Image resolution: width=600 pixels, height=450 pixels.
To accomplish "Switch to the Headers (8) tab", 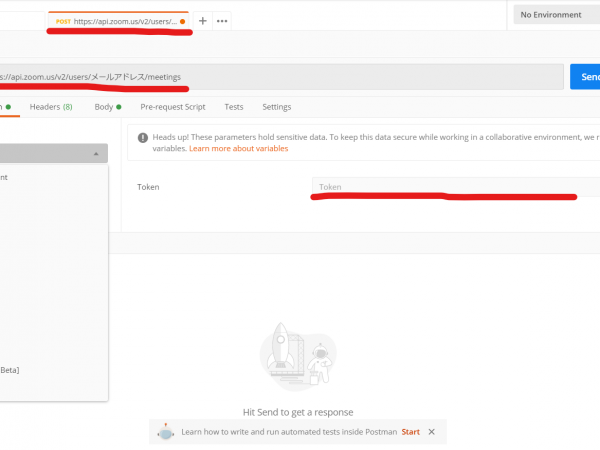I will 51,107.
